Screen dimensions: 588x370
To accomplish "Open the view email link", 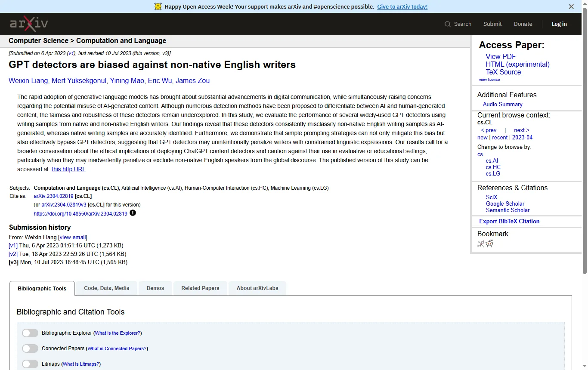I will coord(73,237).
